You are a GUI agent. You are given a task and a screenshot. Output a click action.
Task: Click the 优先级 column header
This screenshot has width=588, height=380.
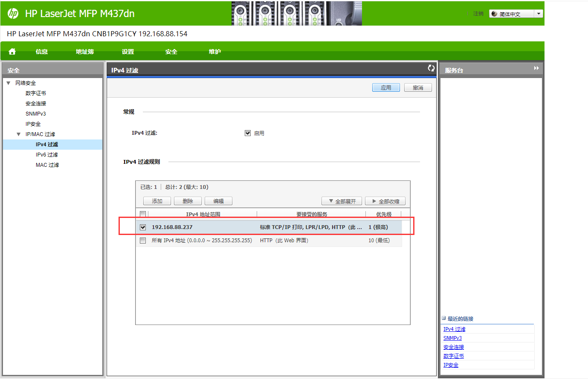point(384,215)
